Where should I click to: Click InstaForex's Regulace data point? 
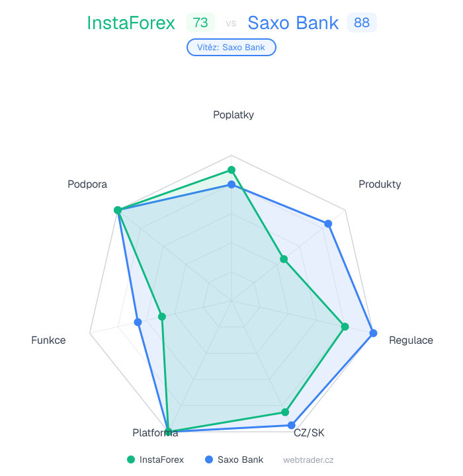pos(345,326)
